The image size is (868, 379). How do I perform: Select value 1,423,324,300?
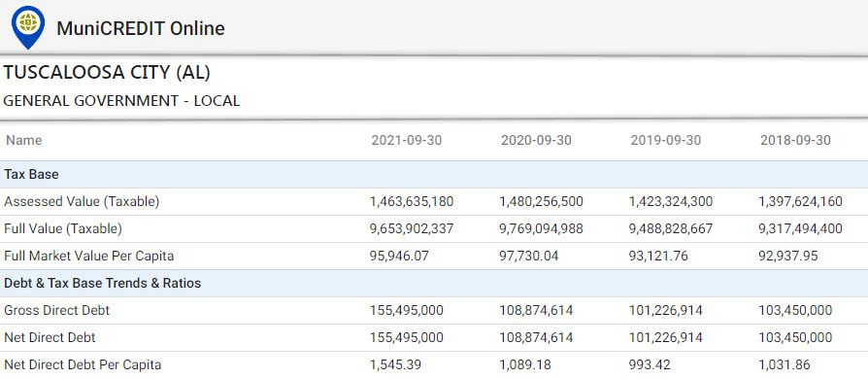[x=671, y=202]
